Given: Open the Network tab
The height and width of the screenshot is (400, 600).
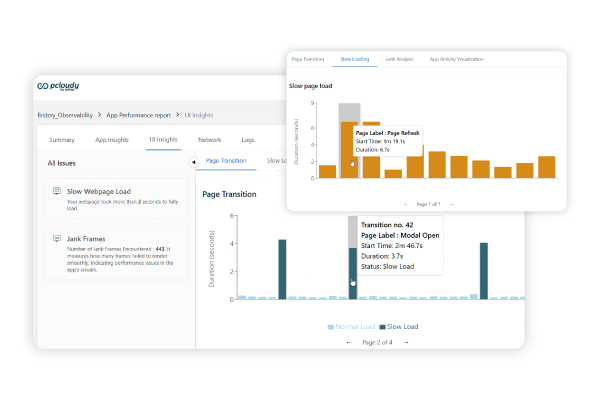Looking at the screenshot, I should click(x=210, y=140).
